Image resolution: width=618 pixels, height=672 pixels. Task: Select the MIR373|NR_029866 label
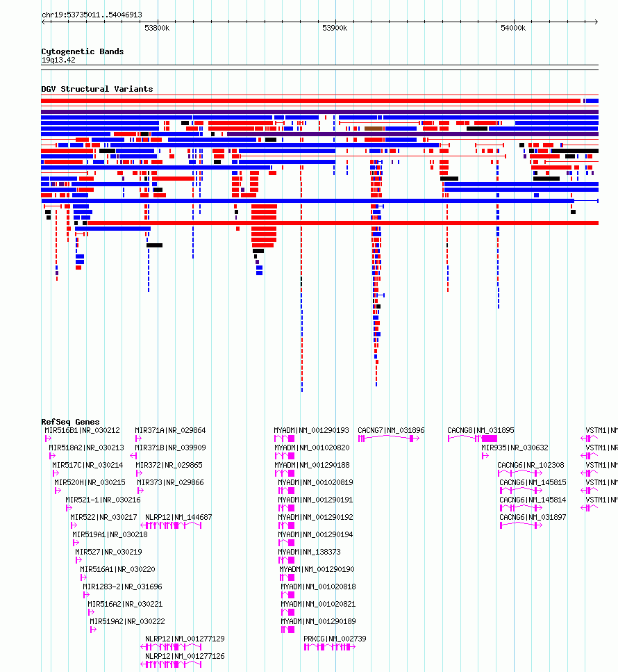[x=170, y=482]
